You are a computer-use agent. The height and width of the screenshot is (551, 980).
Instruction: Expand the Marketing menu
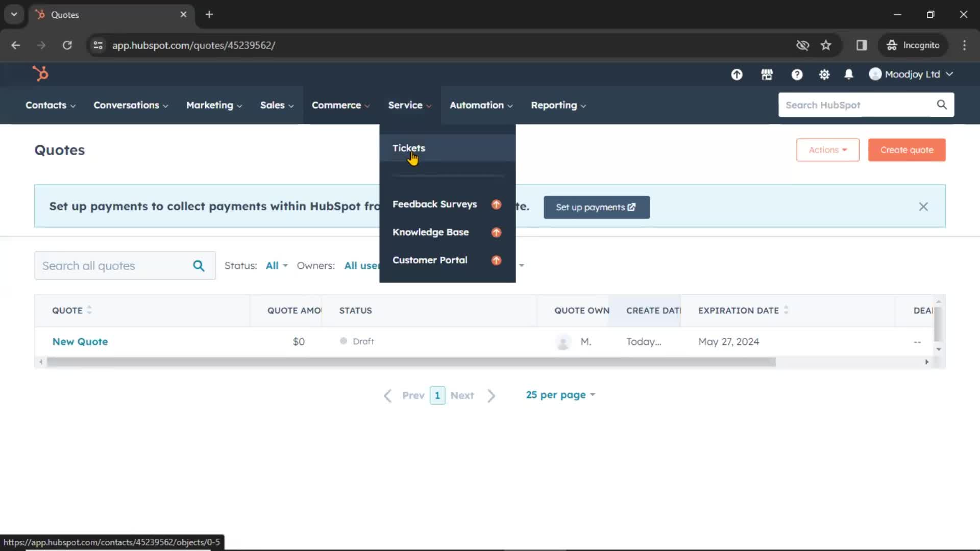[214, 105]
